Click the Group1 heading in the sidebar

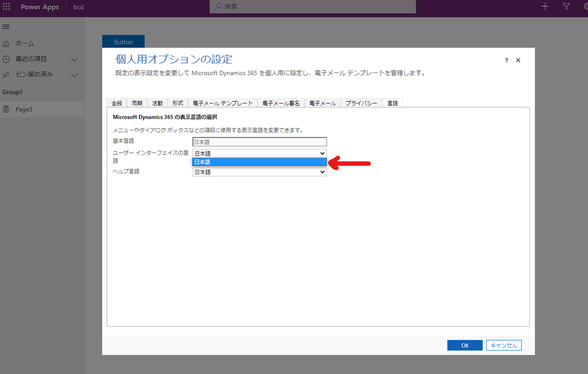[12, 92]
